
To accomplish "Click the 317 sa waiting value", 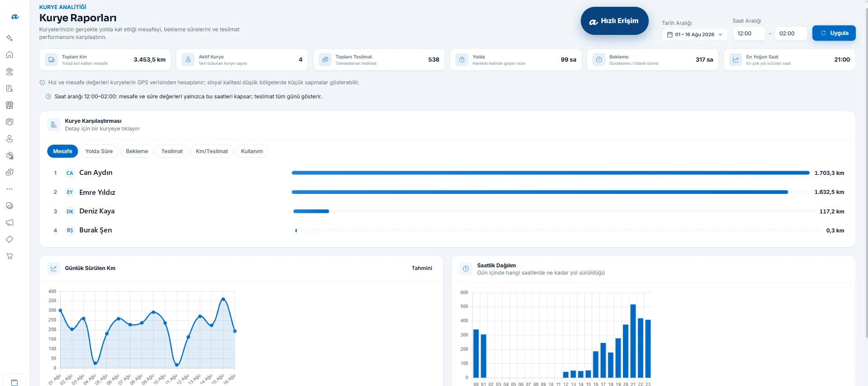I will click(x=704, y=60).
